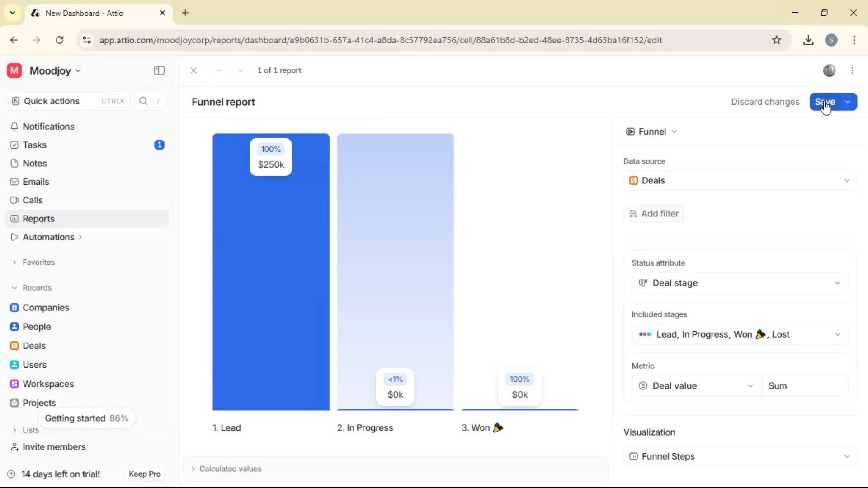Select the Companies record icon

point(14,308)
